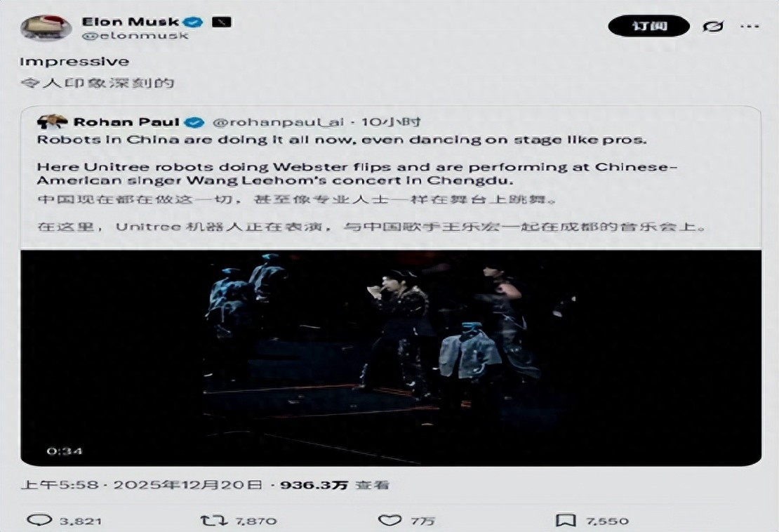This screenshot has width=779, height=532.
Task: Click Elon Musk's blue verified badge
Action: click(193, 22)
